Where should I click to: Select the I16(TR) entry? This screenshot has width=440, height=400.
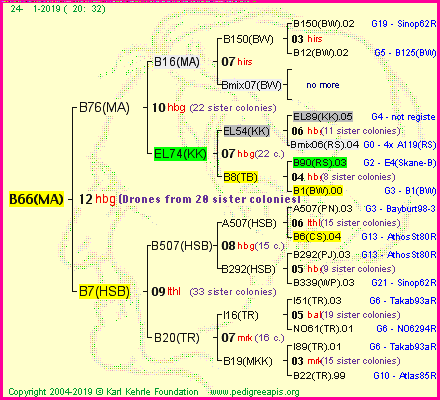tap(241, 315)
